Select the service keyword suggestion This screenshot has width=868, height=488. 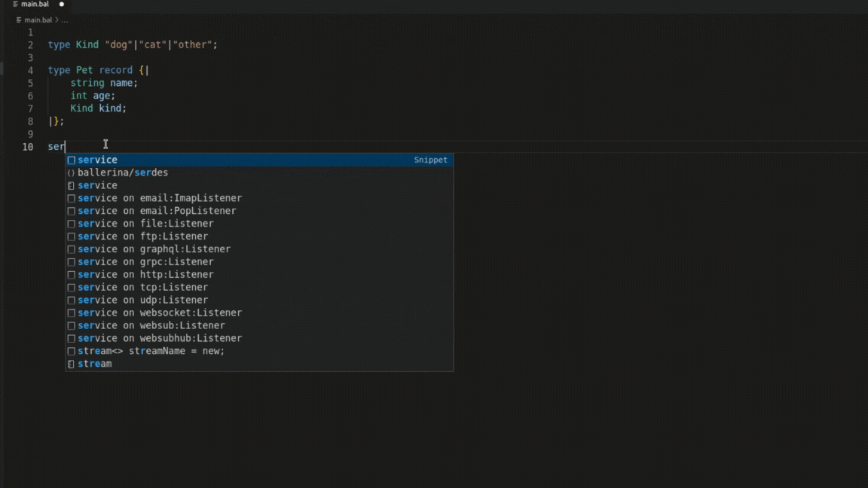[x=259, y=185]
